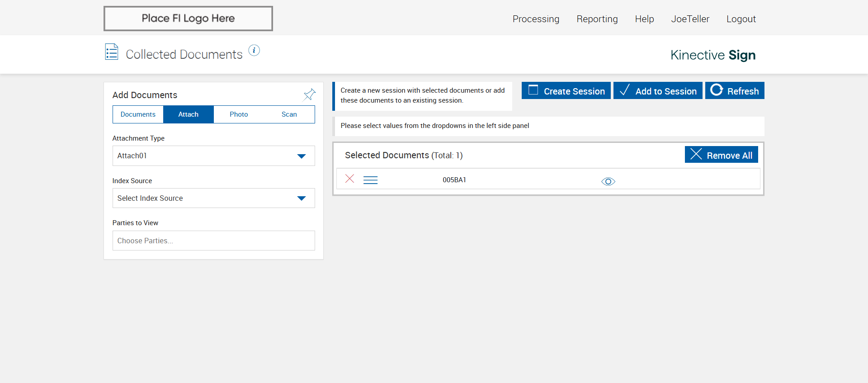Screen dimensions: 868x383
Task: Click Remove All button
Action: pyautogui.click(x=721, y=155)
